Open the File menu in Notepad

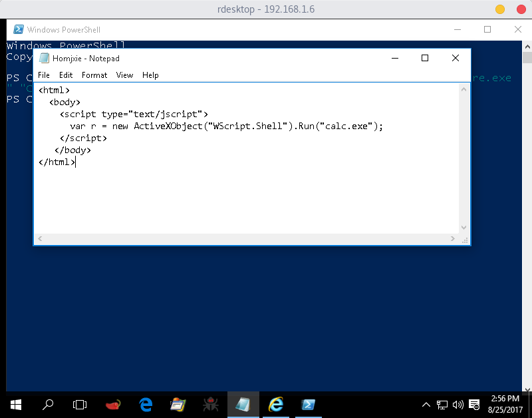click(44, 75)
